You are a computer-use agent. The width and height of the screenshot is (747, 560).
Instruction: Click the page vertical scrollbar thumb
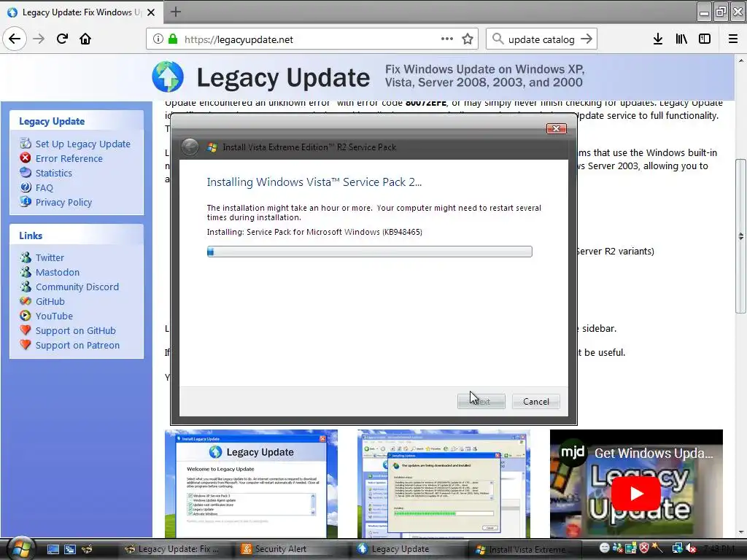740,236
